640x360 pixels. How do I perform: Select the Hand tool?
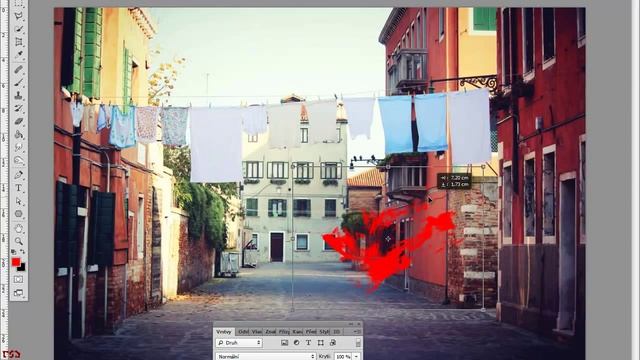point(18,229)
